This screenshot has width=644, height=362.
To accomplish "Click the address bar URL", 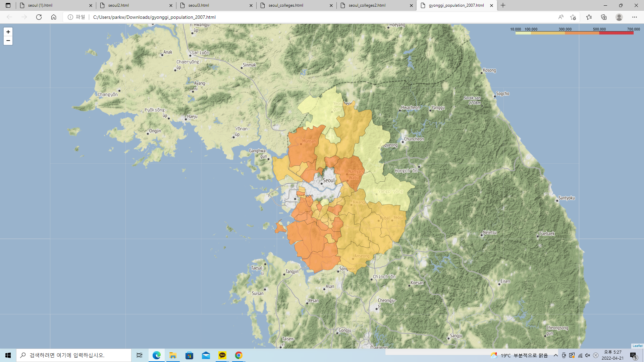I will [154, 17].
